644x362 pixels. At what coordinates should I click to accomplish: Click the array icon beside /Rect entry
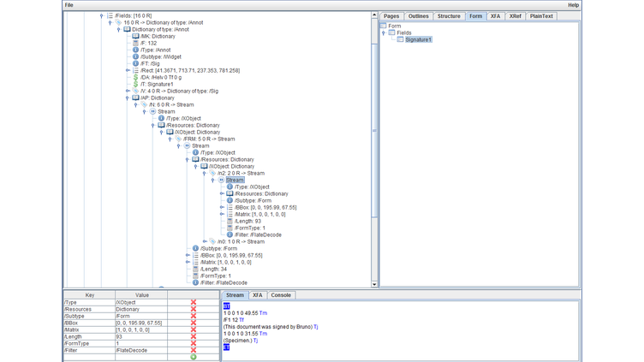pos(135,70)
